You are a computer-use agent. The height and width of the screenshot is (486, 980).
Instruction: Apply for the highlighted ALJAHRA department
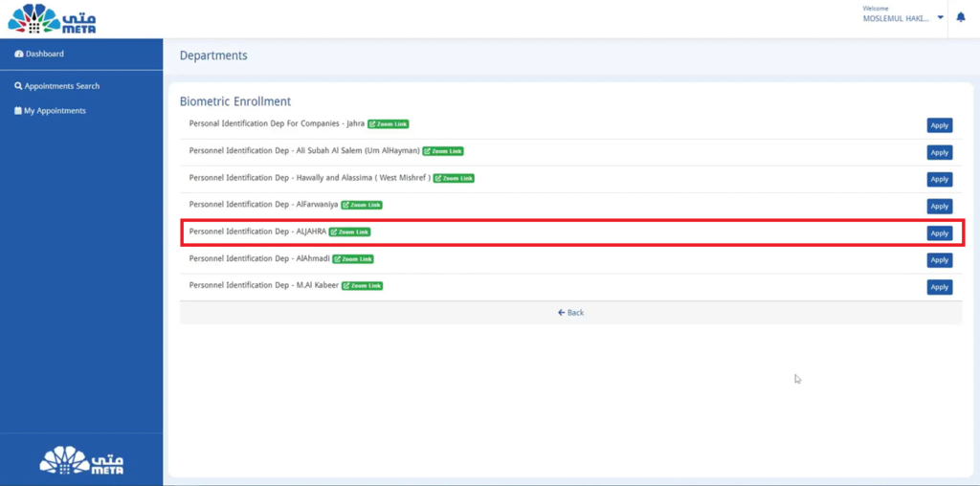939,232
